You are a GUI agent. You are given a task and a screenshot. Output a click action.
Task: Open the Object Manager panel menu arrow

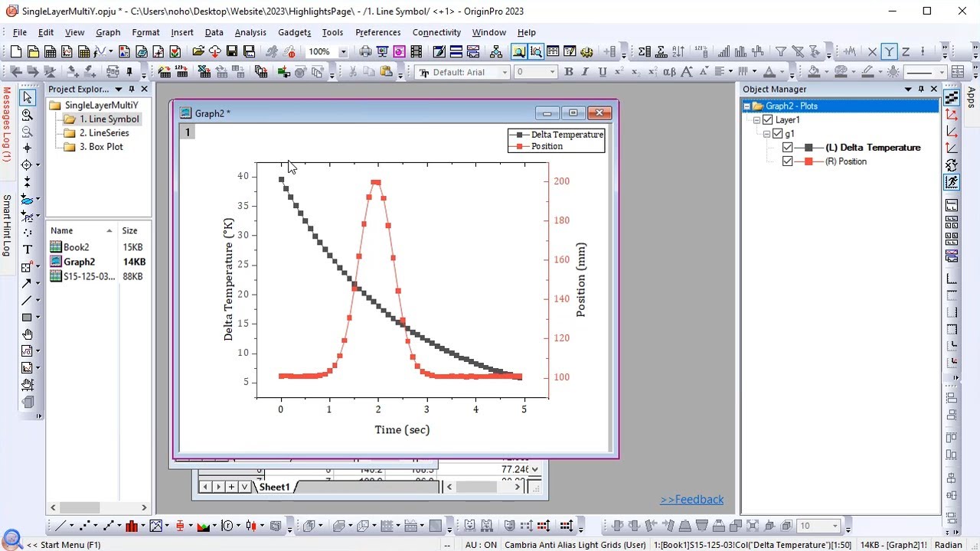908,89
